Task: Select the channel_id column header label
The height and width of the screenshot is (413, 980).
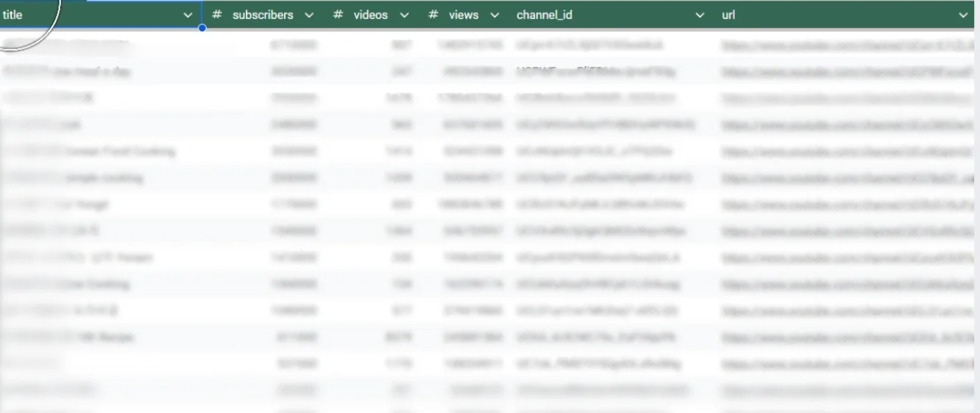Action: [x=544, y=15]
